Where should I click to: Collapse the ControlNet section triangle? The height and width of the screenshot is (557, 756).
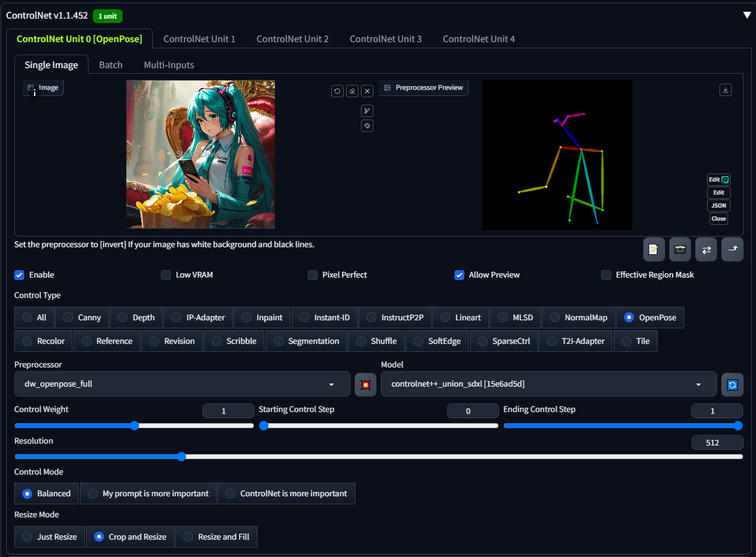(747, 15)
